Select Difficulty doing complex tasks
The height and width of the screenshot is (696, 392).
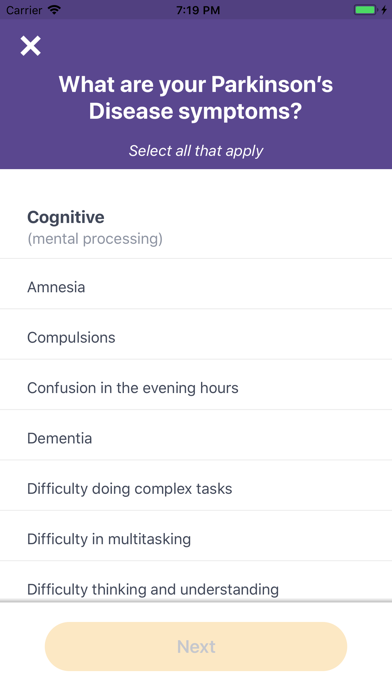click(196, 486)
